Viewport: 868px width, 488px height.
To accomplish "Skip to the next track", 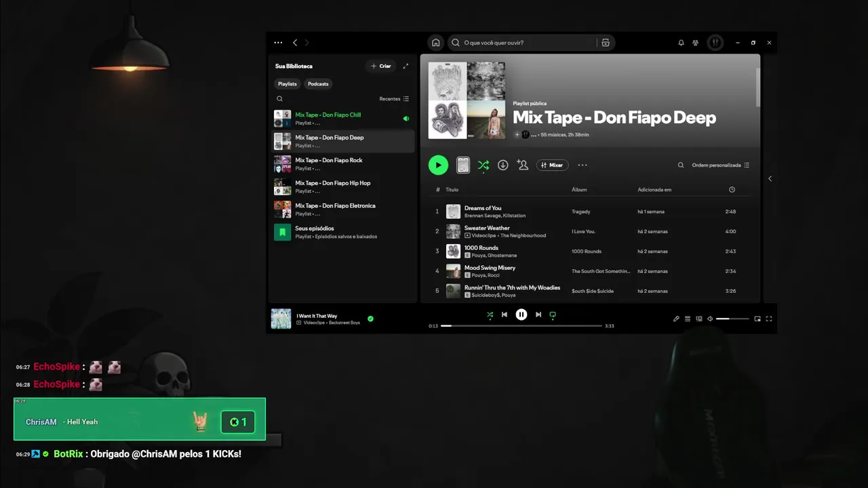I will click(538, 314).
